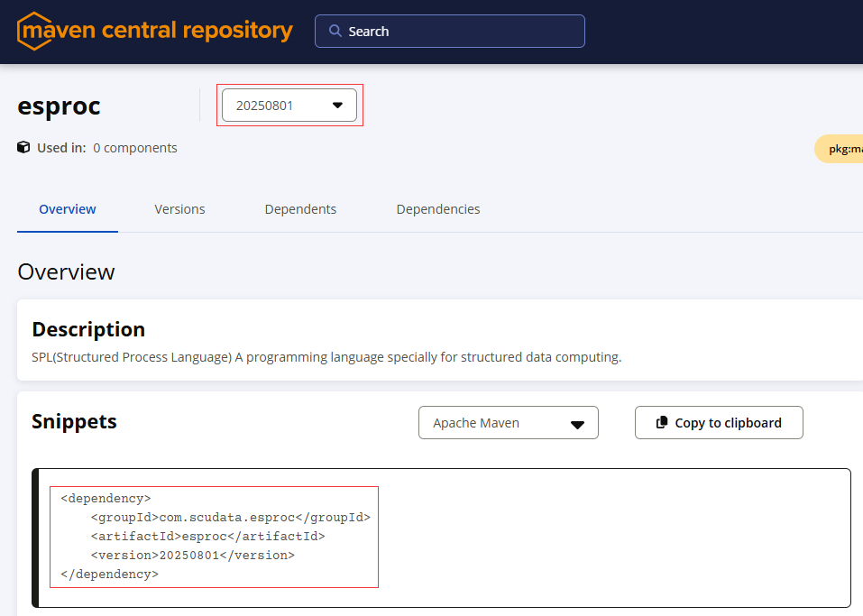Expand the Apache Maven snippet format selector

click(508, 423)
